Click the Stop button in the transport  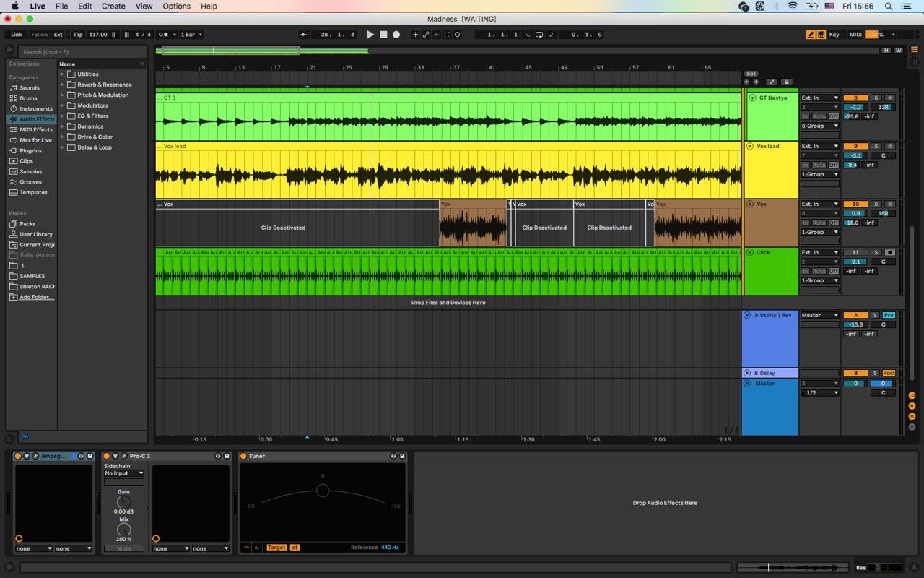coord(383,34)
